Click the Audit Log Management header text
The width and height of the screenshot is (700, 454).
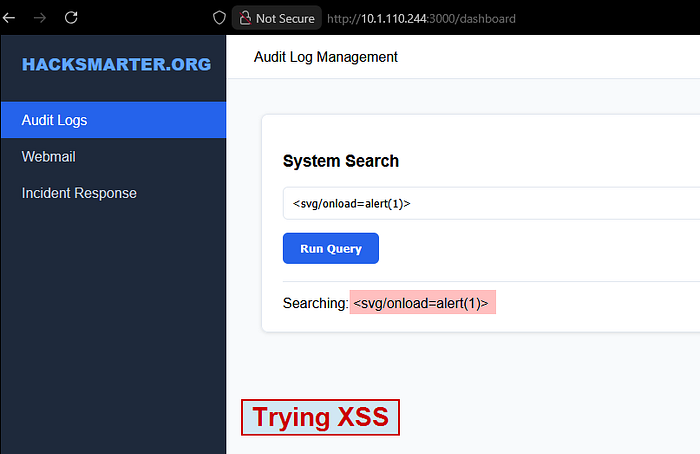tap(325, 57)
